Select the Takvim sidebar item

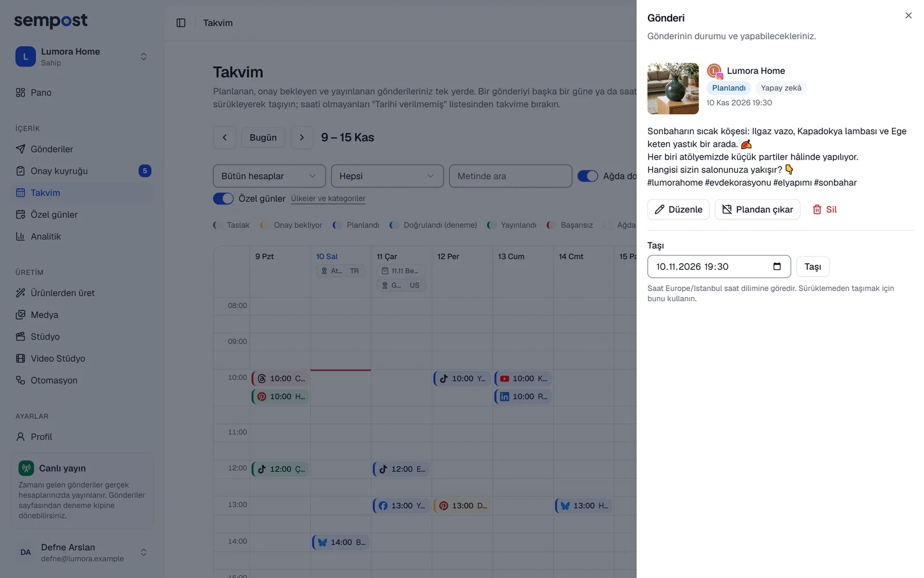[83, 192]
